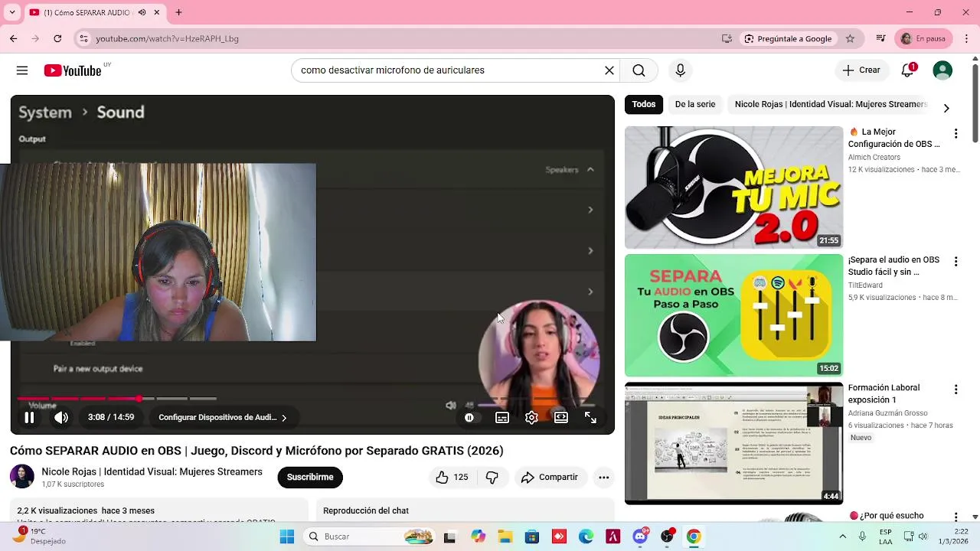Pause the video

click(29, 417)
